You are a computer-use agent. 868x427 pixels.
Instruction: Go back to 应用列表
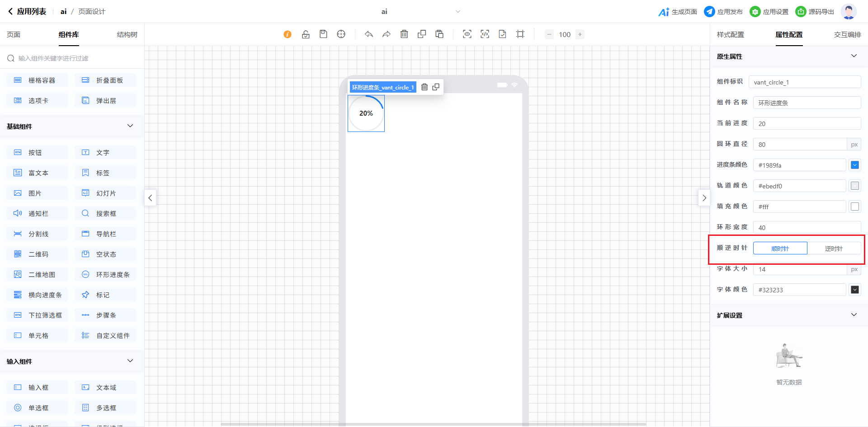[27, 12]
